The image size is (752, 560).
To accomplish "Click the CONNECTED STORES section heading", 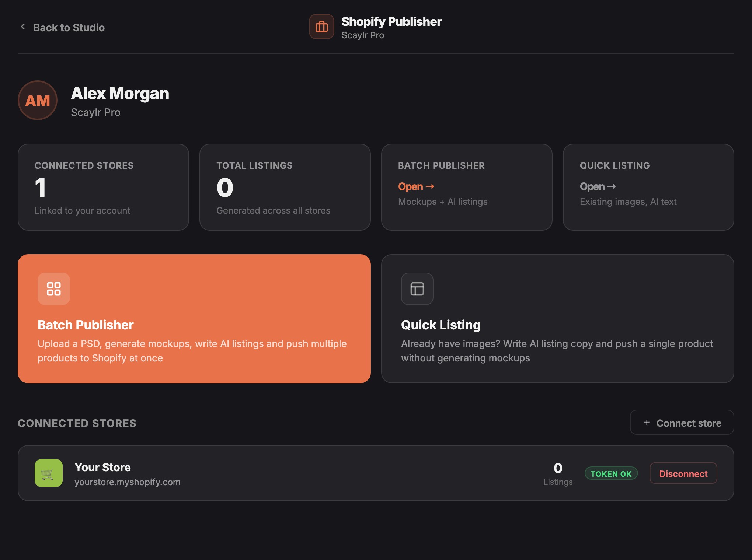I will click(x=77, y=423).
